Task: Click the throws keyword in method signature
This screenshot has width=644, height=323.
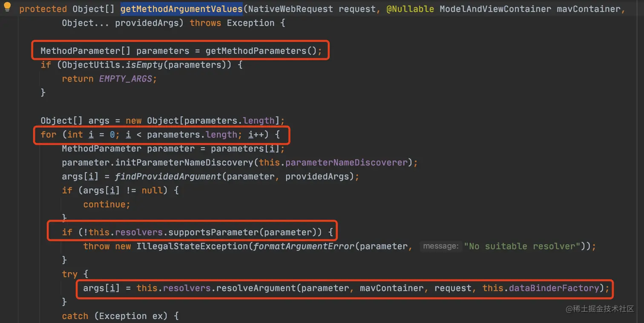Action: point(205,23)
